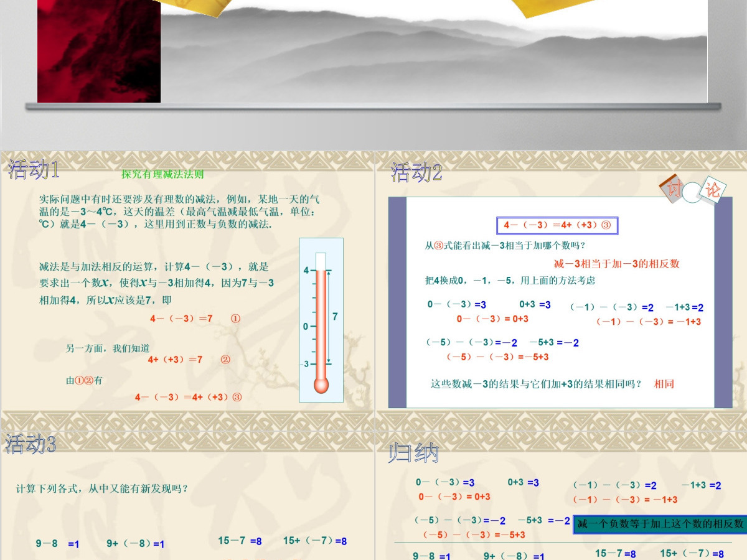The image size is (747, 560).
Task: Click equation 4−(−3)=4+(+3)③ at bottom of 活动1
Action: click(x=189, y=397)
